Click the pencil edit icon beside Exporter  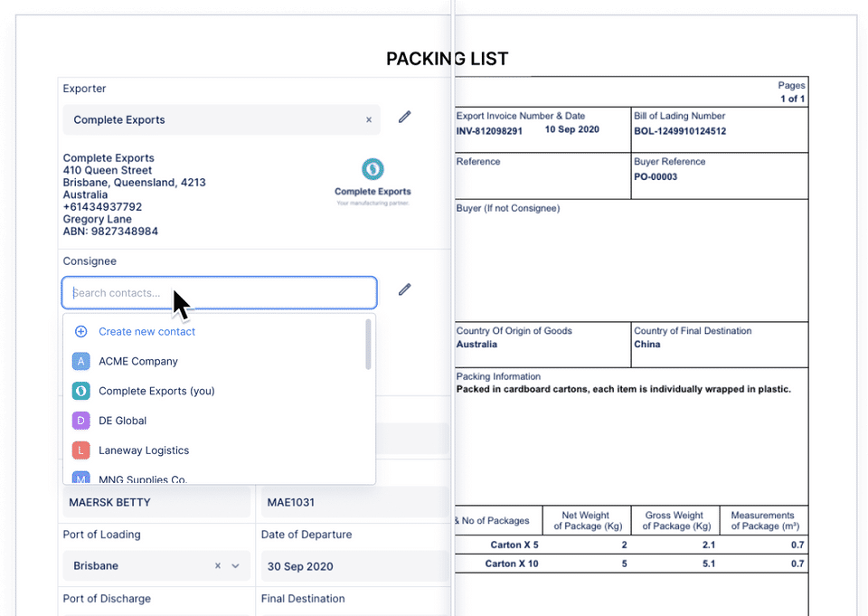click(x=404, y=117)
